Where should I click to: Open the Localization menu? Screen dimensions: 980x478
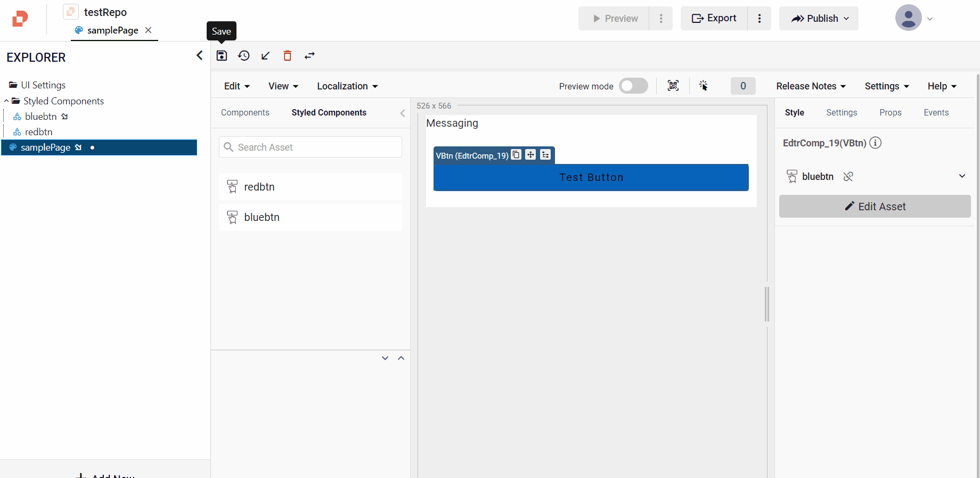pyautogui.click(x=347, y=86)
